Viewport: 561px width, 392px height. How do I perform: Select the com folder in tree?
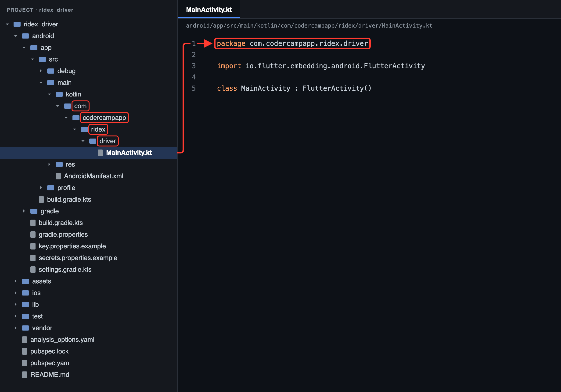coord(80,106)
